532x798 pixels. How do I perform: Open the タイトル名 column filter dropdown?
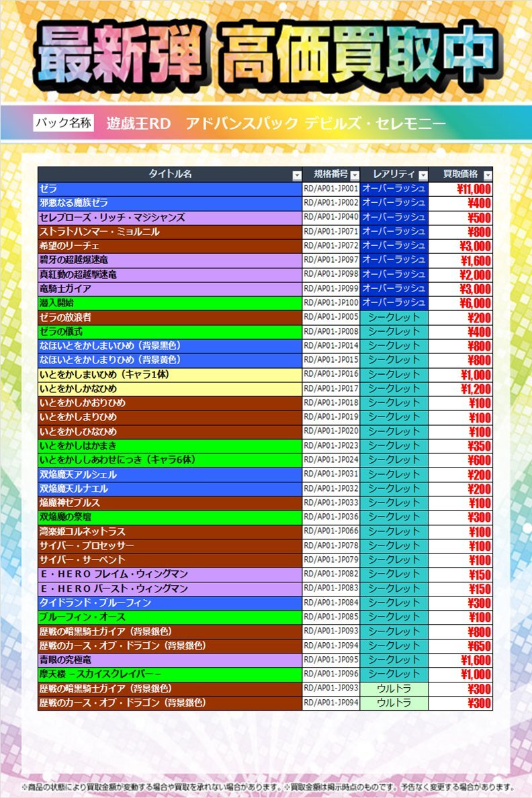297,175
